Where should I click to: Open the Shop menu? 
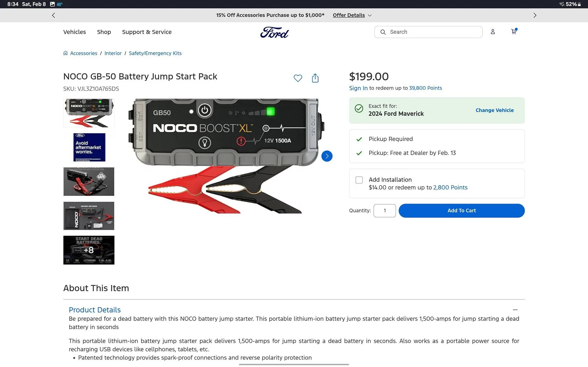(x=104, y=32)
